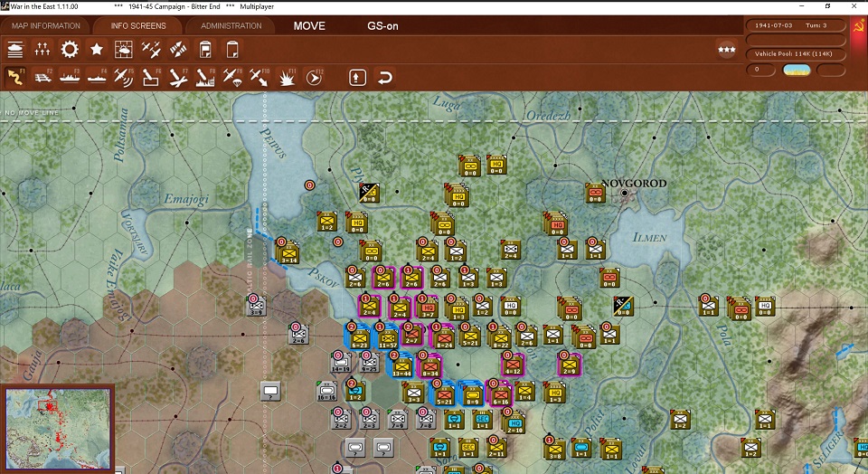
Task: Switch to the Map Information tab
Action: point(46,26)
